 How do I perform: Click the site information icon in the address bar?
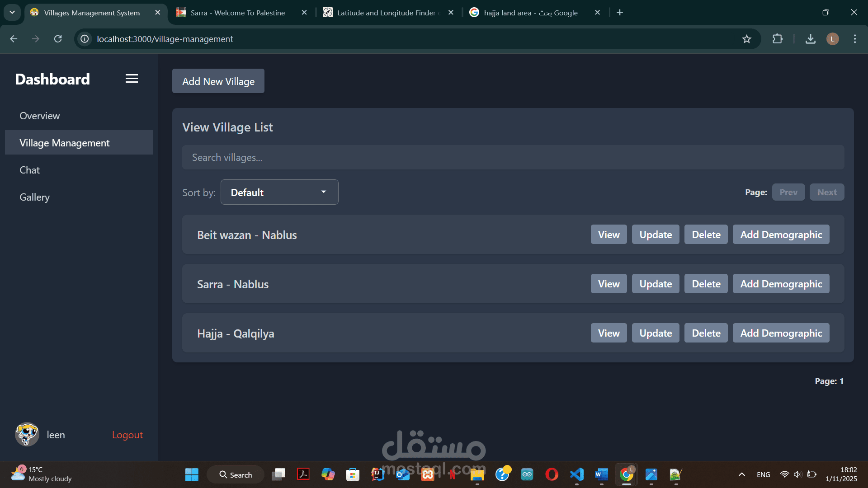tap(85, 39)
